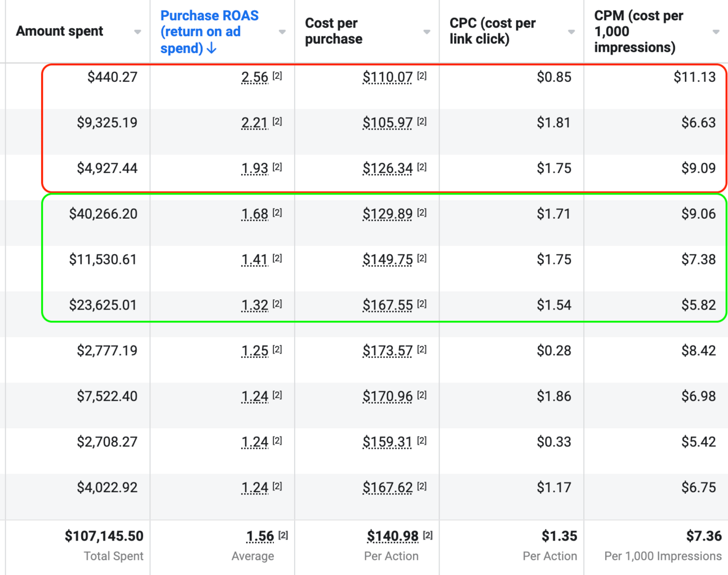Click the sort arrow beside Purchase ROAS header
728x575 pixels.
click(212, 48)
